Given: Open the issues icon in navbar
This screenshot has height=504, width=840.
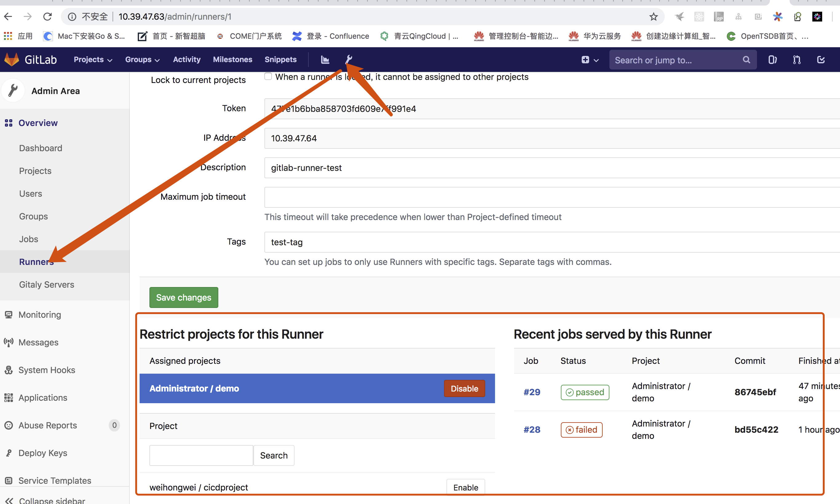Looking at the screenshot, I should [x=772, y=60].
